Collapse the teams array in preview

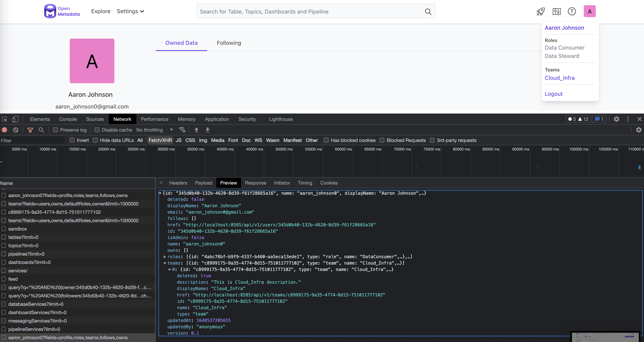pyautogui.click(x=165, y=263)
